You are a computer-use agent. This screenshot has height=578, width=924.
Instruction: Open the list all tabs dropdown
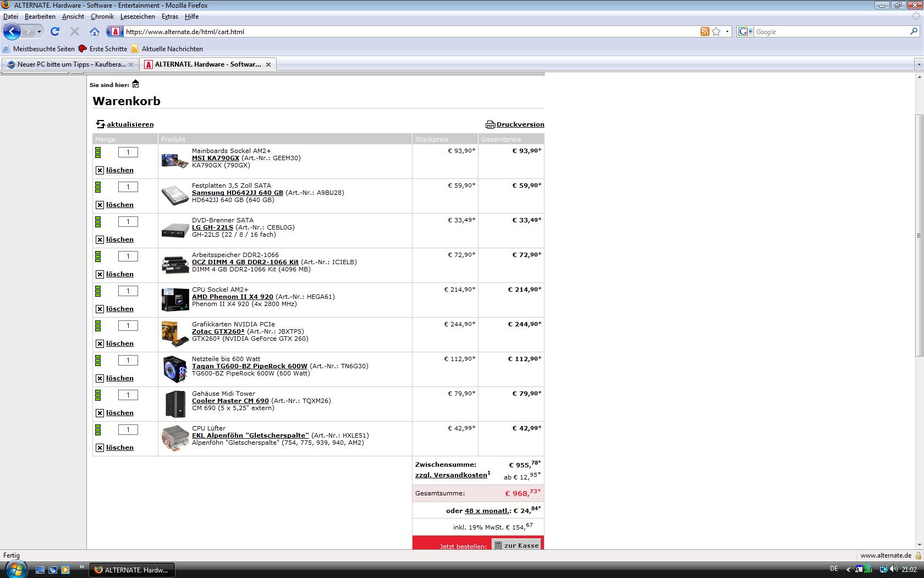918,64
